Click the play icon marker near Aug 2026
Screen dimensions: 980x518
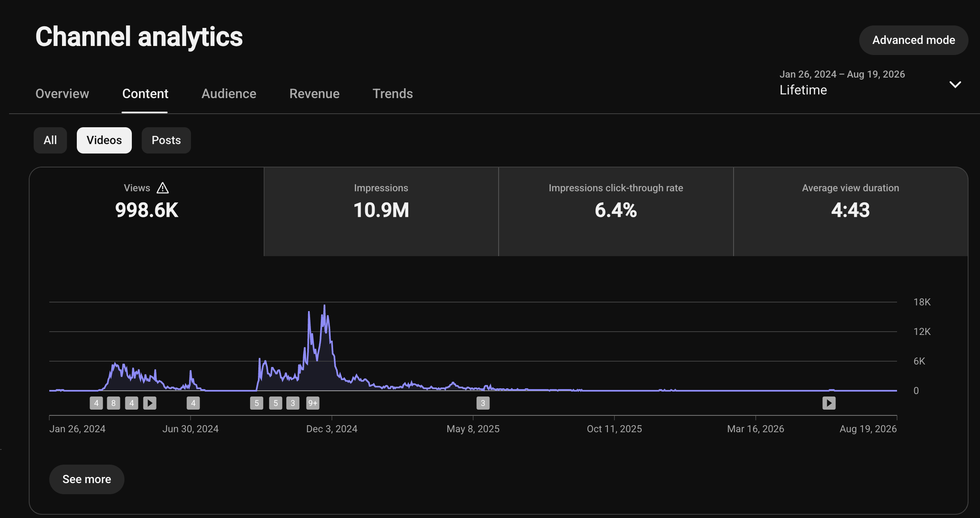tap(829, 403)
